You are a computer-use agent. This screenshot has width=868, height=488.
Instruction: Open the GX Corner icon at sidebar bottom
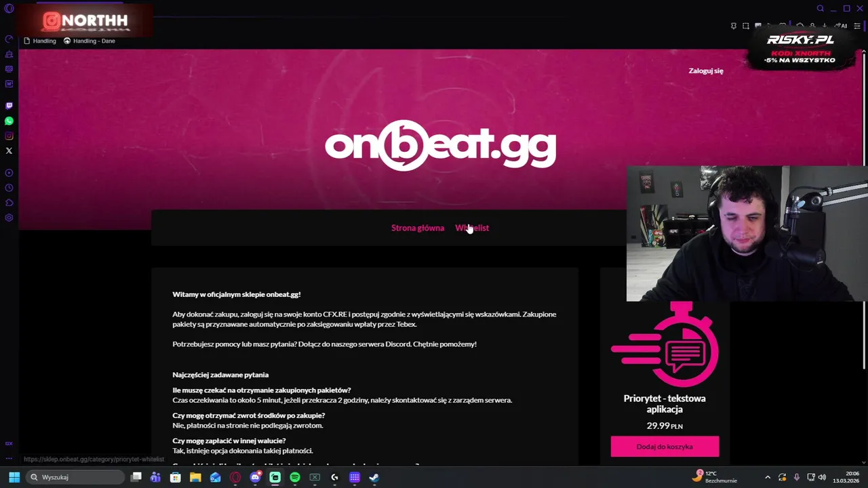[x=9, y=444]
